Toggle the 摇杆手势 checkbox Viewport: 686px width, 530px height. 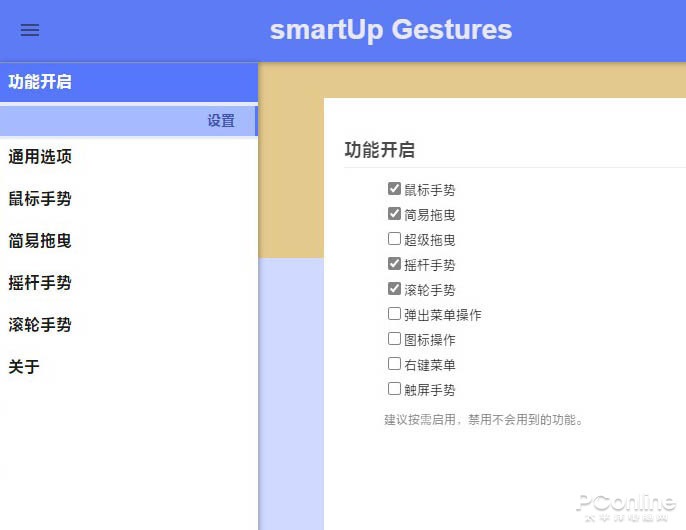[394, 263]
